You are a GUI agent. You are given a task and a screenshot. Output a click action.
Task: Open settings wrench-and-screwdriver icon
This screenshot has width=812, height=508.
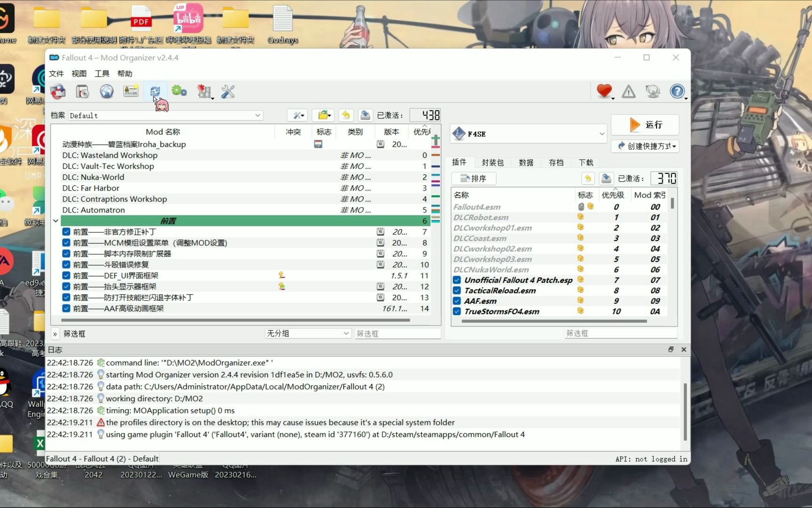point(228,91)
